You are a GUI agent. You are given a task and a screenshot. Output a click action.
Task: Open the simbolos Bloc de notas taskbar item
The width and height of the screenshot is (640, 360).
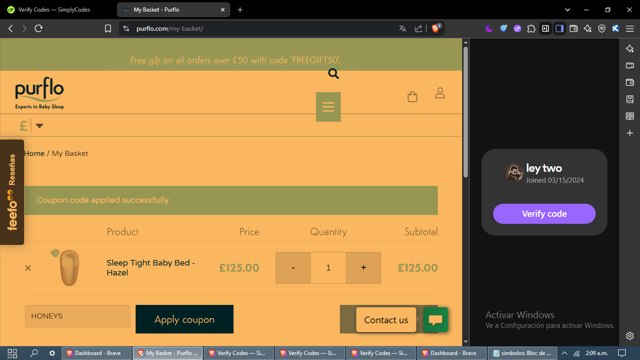coord(523,353)
